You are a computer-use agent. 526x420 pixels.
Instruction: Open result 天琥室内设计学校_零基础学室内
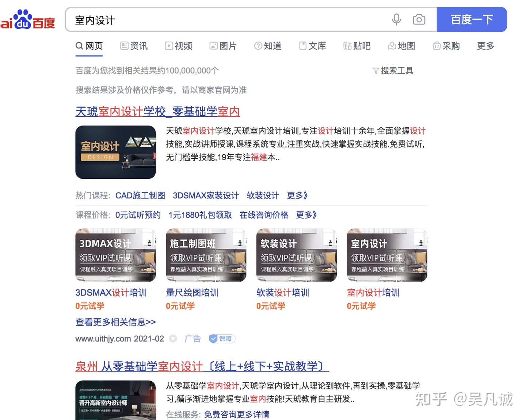pyautogui.click(x=157, y=112)
